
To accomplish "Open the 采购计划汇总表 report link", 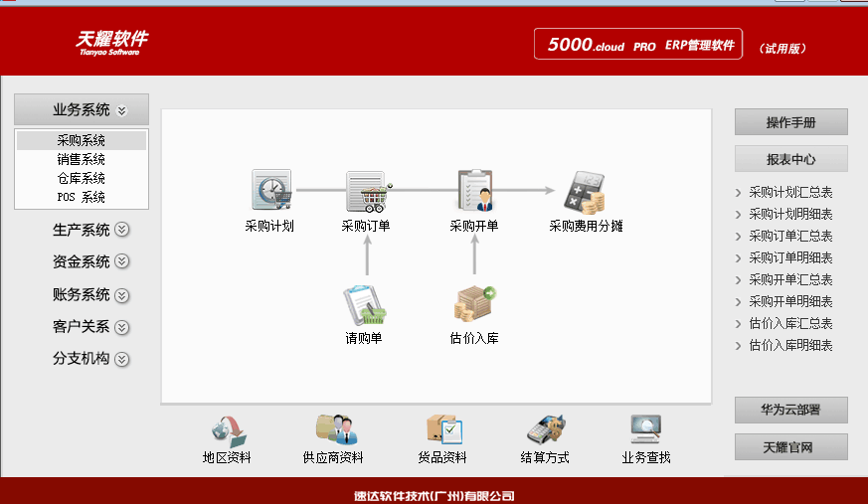I will tap(790, 193).
